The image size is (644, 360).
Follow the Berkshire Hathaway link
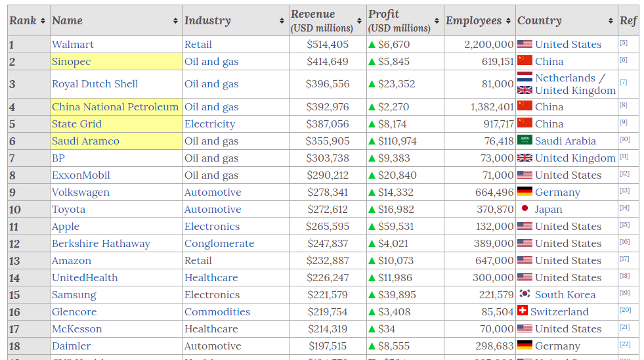pos(101,243)
